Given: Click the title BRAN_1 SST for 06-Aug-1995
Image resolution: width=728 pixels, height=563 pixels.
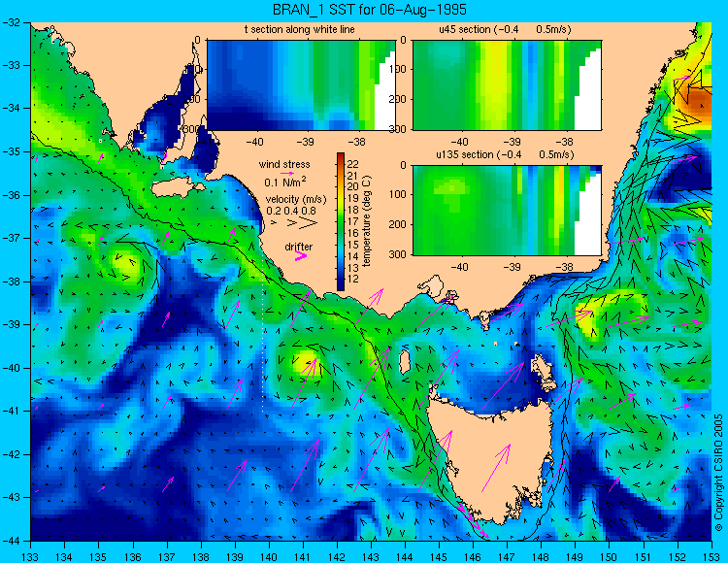Looking at the screenshot, I should point(370,10).
